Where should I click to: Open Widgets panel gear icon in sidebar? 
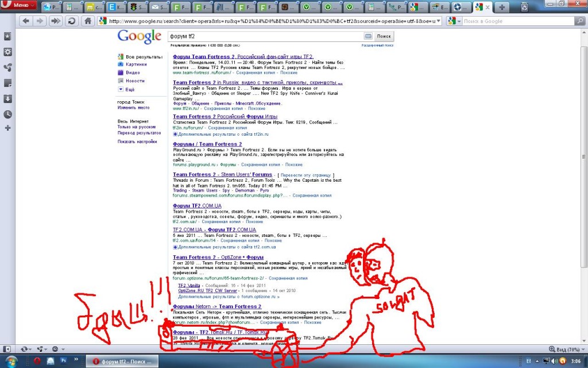pos(7,52)
